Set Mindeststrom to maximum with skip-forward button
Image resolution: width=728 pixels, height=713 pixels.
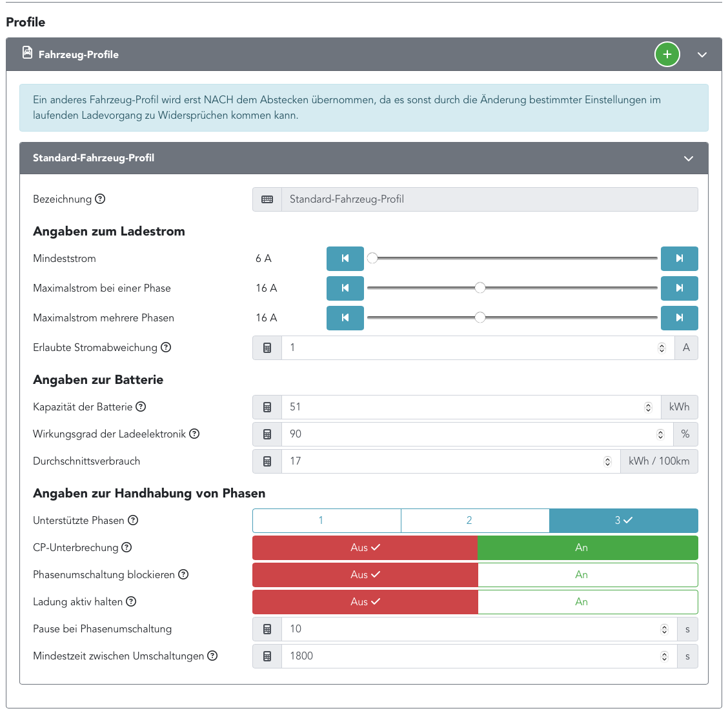(679, 259)
